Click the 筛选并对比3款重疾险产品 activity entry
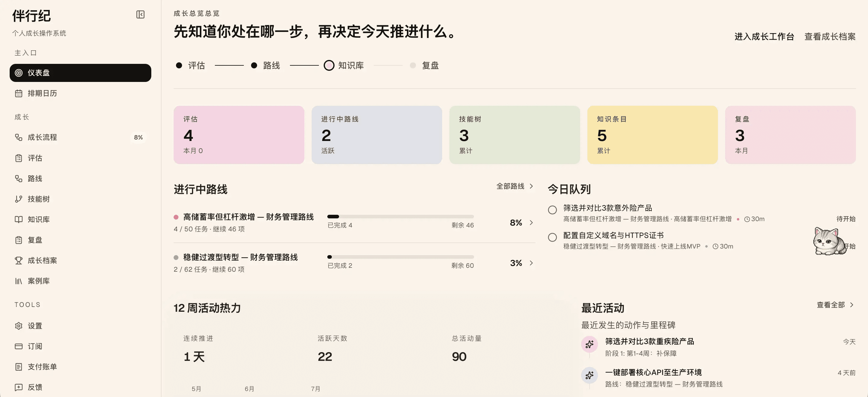868x397 pixels. click(x=719, y=347)
